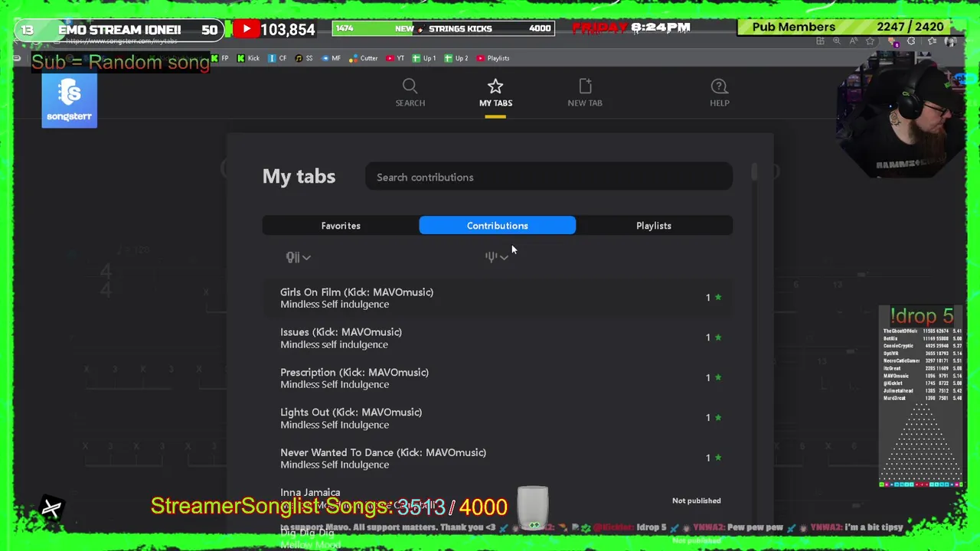
Task: Click the YouTube subscriber count 103,854
Action: tap(288, 30)
